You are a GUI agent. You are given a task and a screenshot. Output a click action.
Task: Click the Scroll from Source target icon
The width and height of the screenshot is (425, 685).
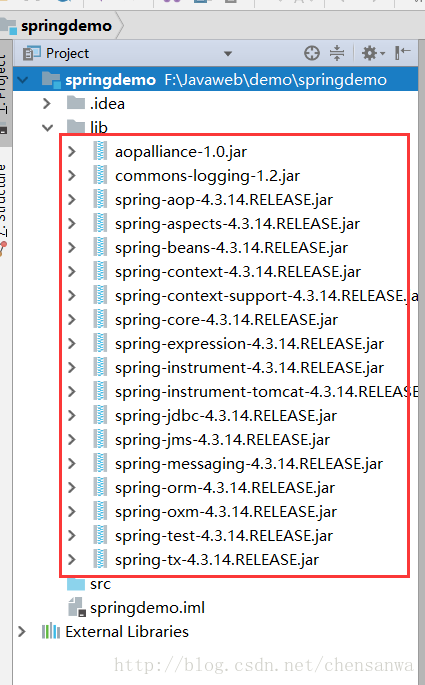pos(312,53)
